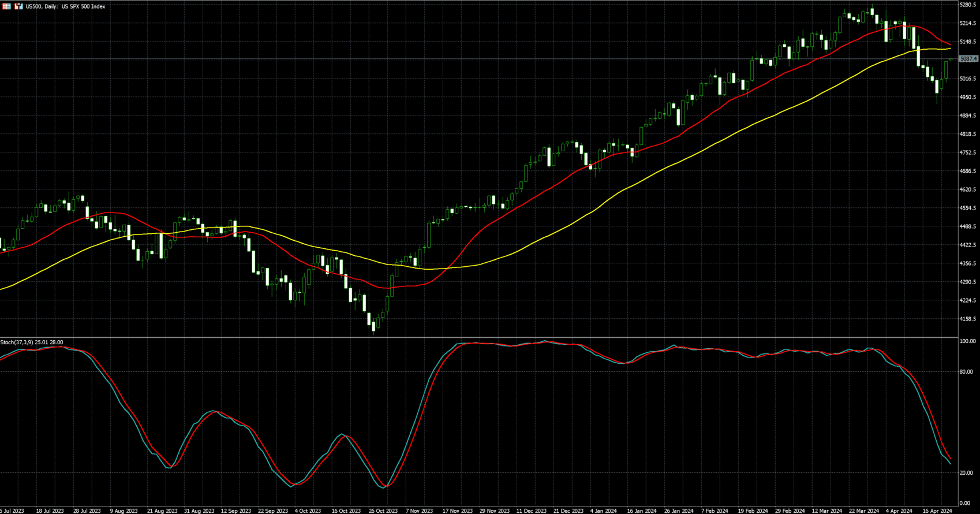Click the 4686.5 price scale label
Image resolution: width=980 pixels, height=514 pixels.
coord(968,171)
